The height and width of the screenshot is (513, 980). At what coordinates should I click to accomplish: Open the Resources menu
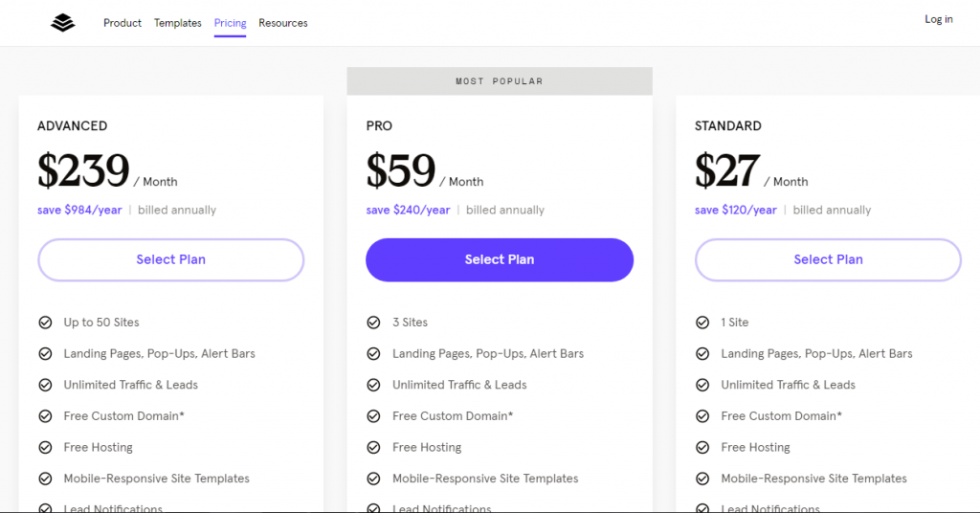click(x=283, y=23)
